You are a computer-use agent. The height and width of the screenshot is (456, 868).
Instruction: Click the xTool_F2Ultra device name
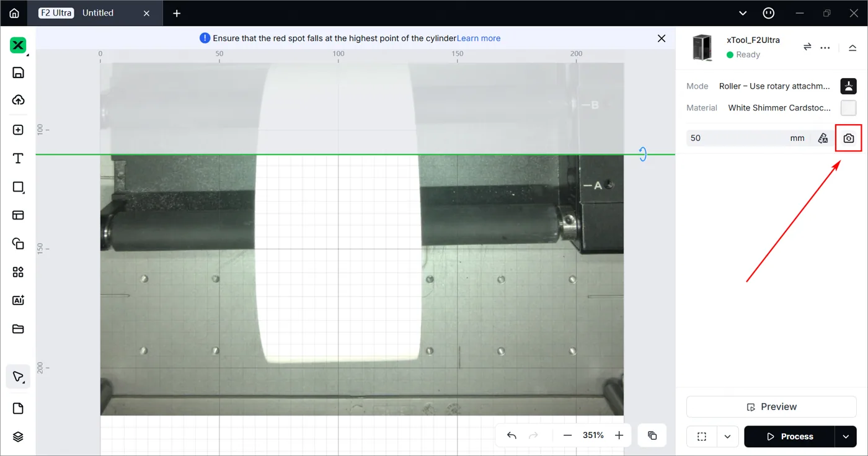click(x=753, y=40)
